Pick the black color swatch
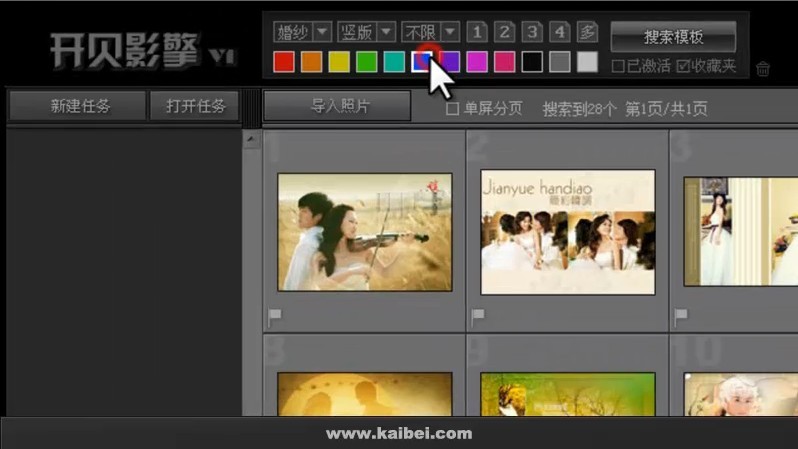The image size is (798, 449). coord(532,62)
